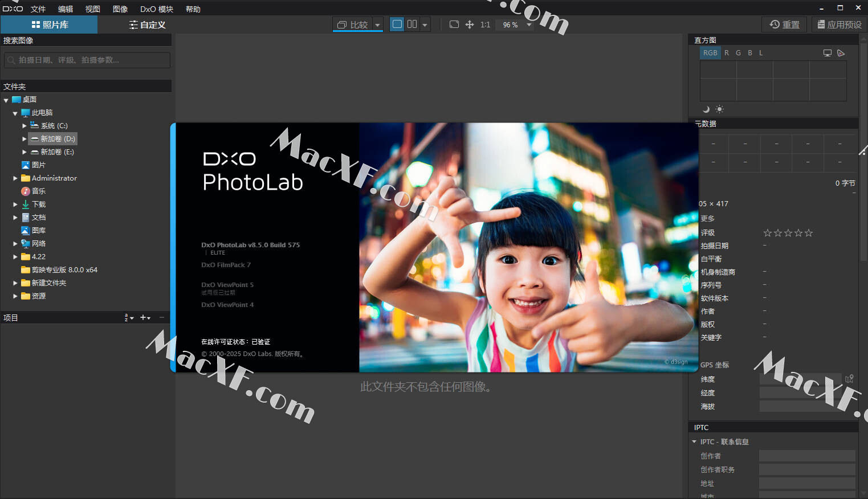Viewport: 868px width, 499px height.
Task: Switch to the 自定义 customize tab
Action: point(147,24)
